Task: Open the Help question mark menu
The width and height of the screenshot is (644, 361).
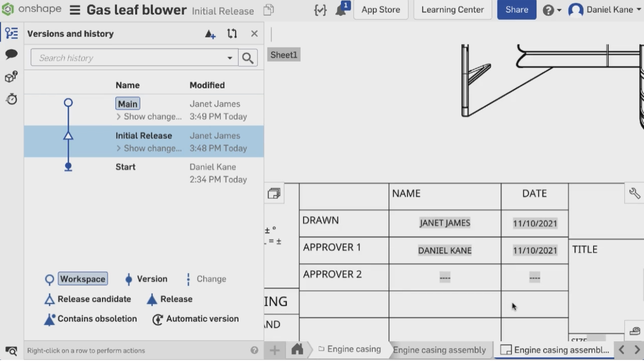Action: tap(551, 10)
